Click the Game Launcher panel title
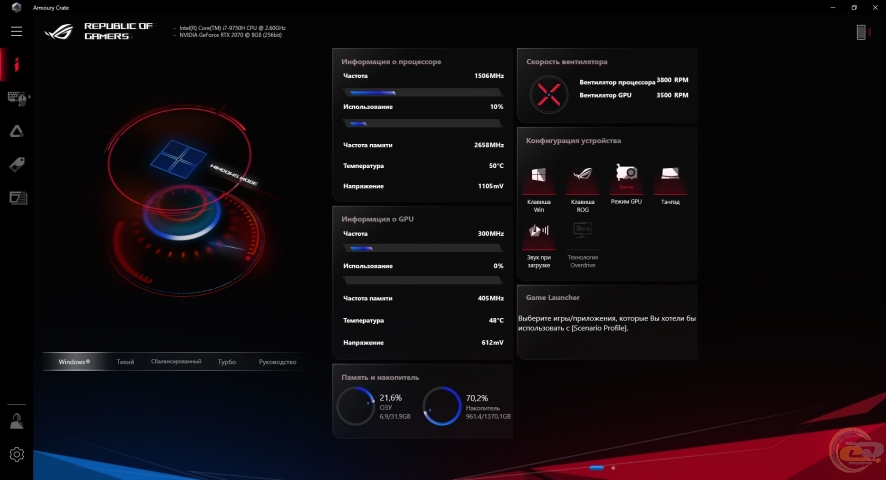 tap(553, 297)
